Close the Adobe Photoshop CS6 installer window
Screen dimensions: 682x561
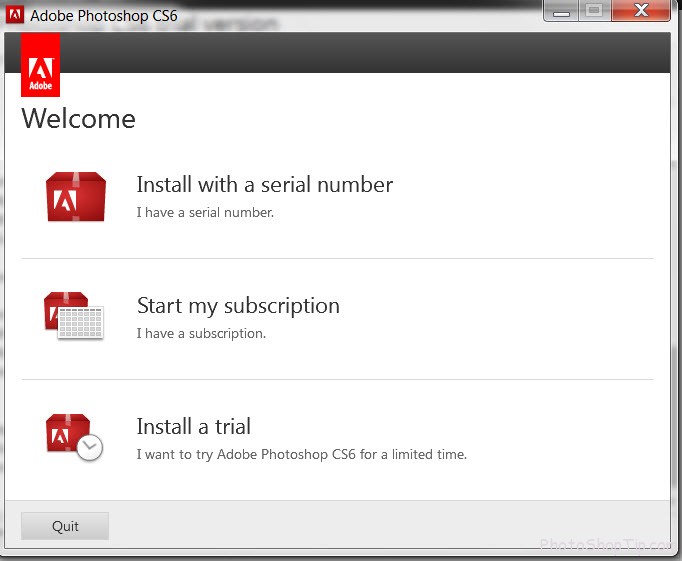641,10
